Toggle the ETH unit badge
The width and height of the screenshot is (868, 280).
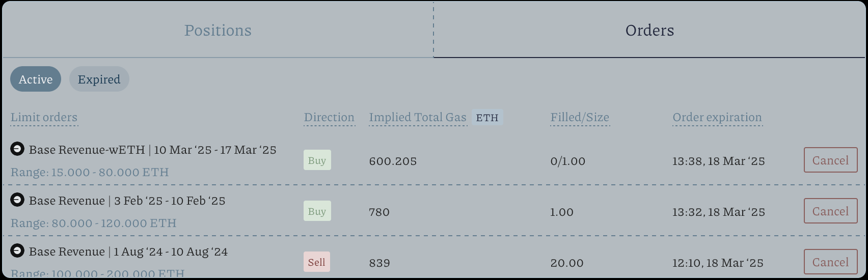(487, 118)
